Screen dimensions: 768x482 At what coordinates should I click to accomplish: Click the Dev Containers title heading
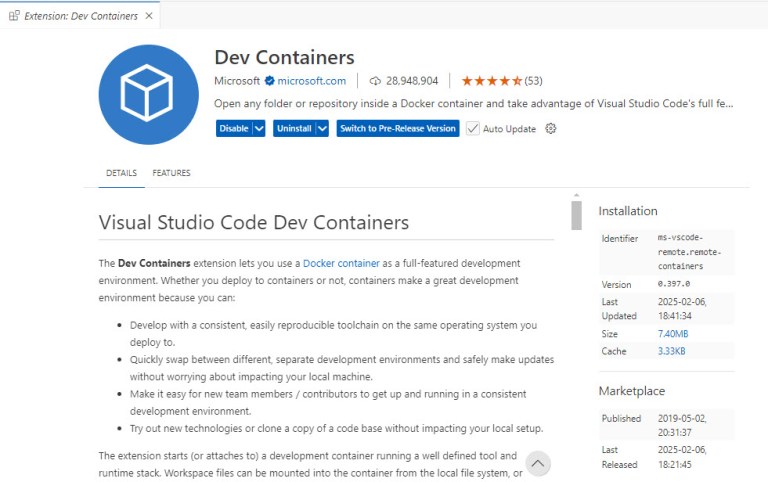pos(284,57)
